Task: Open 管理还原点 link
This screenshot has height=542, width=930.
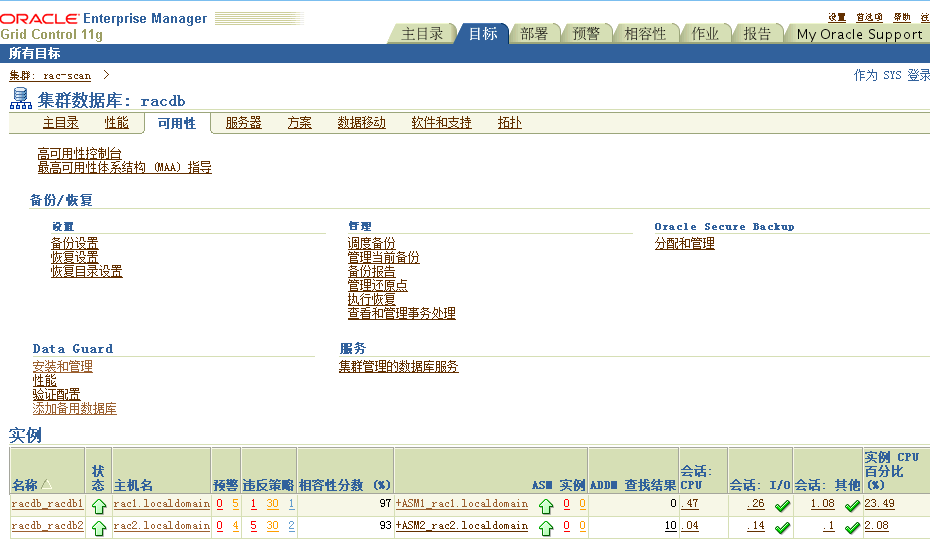Action: coord(377,285)
